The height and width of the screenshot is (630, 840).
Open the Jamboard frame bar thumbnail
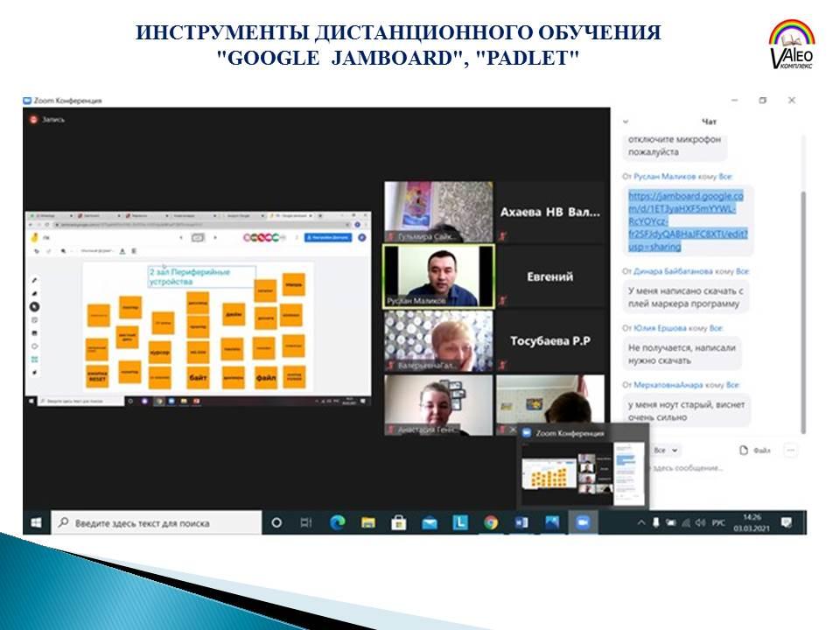pyautogui.click(x=199, y=237)
